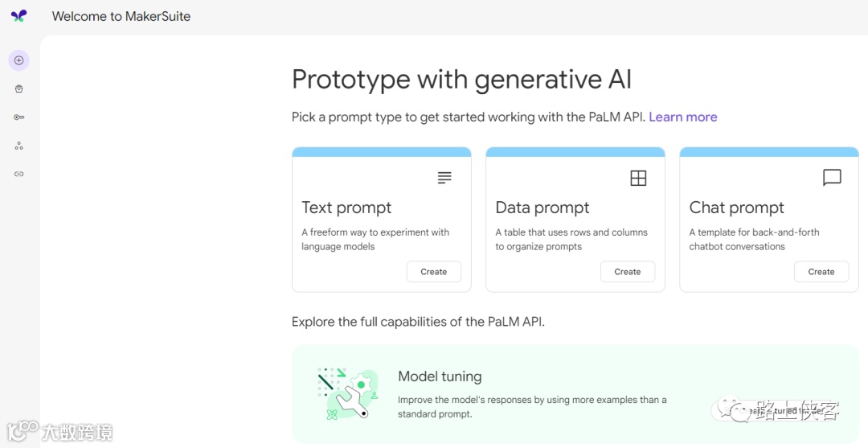The width and height of the screenshot is (868, 448).
Task: Click the three-circles icon in sidebar
Action: (19, 146)
